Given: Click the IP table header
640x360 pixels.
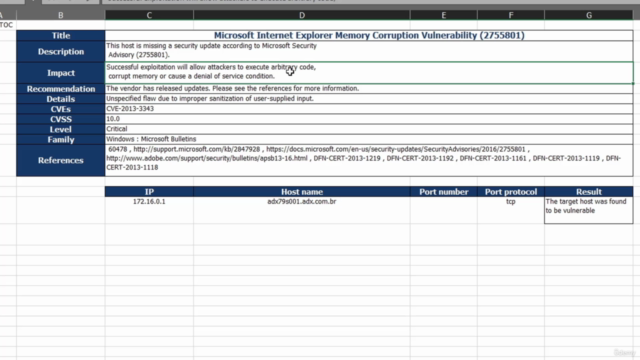Looking at the screenshot, I should pyautogui.click(x=149, y=191).
